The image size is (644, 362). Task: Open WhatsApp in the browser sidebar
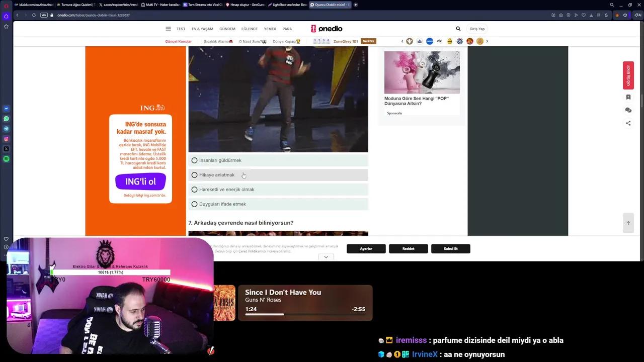[6, 119]
